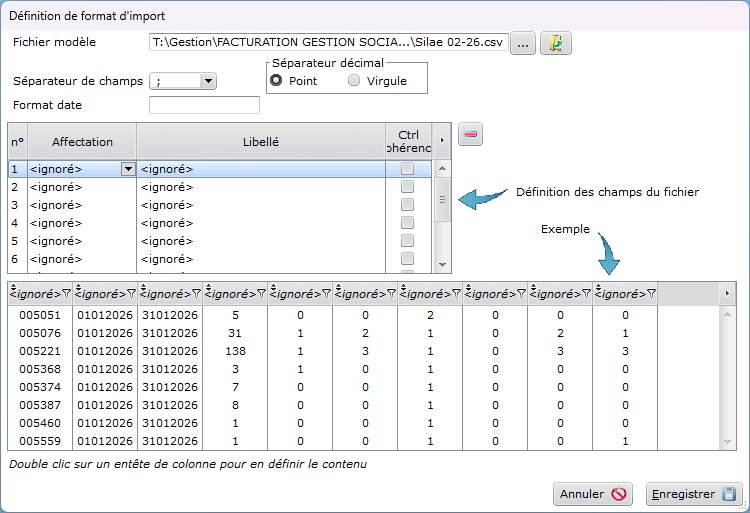Click the file reload icon beside the browse button
Screen dimensions: 750x513
click(x=555, y=43)
